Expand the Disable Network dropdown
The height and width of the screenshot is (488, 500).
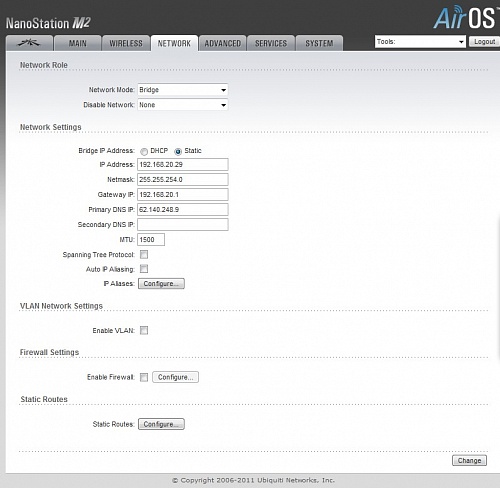click(183, 105)
